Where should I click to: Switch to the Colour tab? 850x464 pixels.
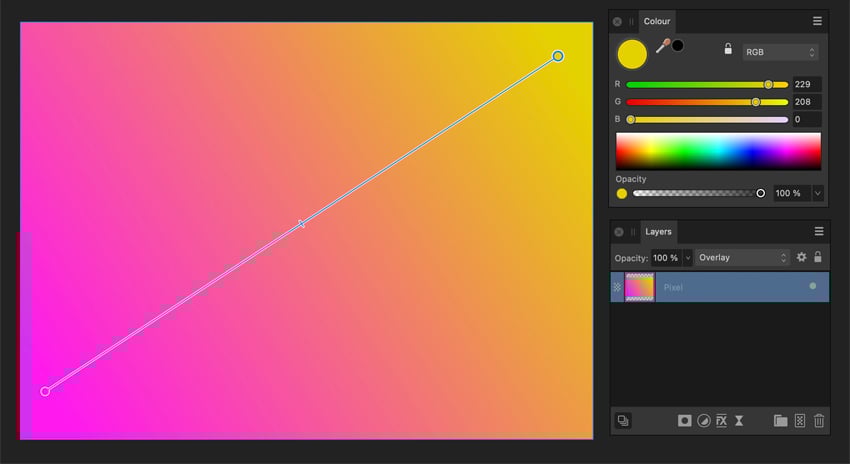(657, 22)
